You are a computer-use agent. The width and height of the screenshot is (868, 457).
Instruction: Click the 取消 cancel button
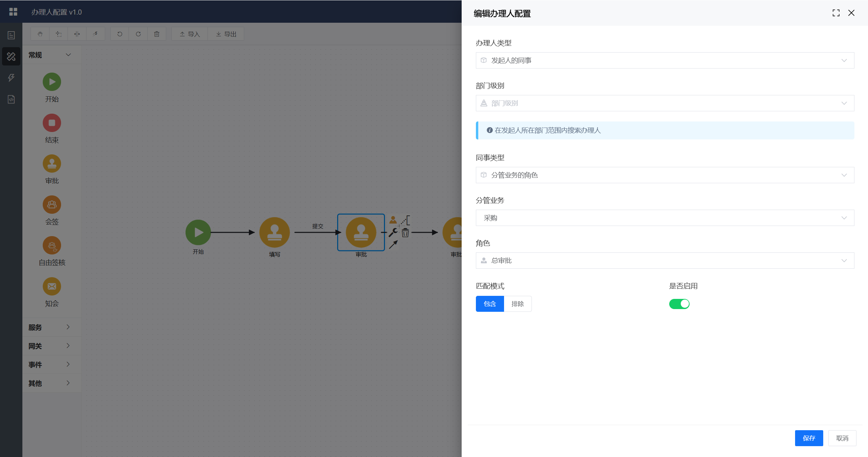[842, 438]
